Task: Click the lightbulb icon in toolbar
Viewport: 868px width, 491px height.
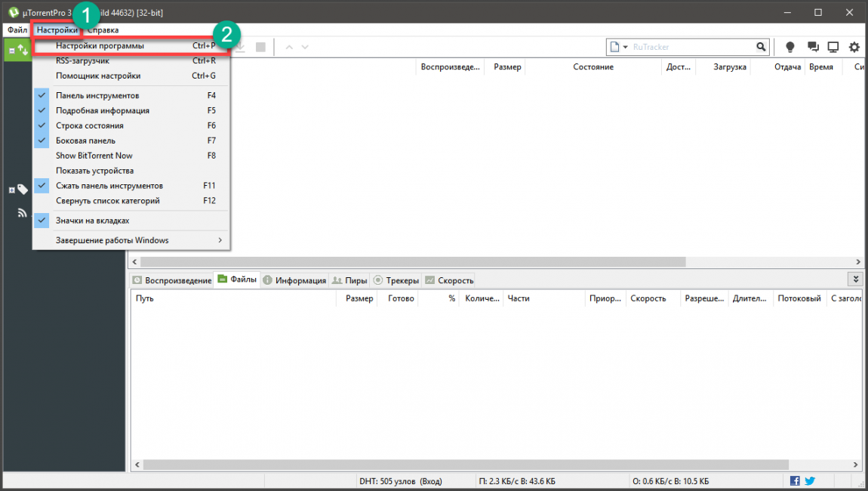Action: pos(790,47)
